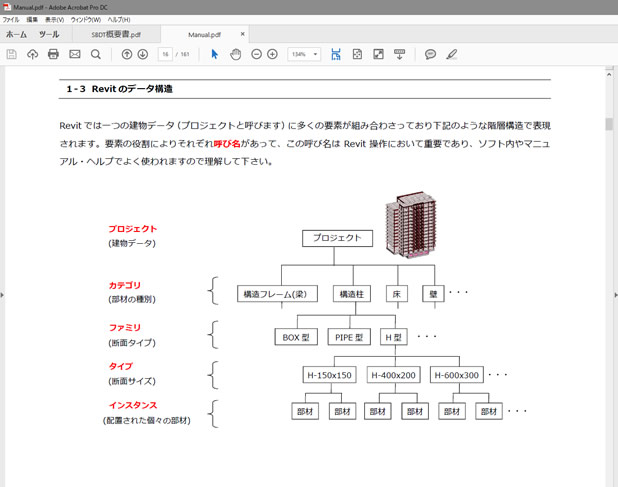
Task: Activate the hand pan tool
Action: point(236,54)
